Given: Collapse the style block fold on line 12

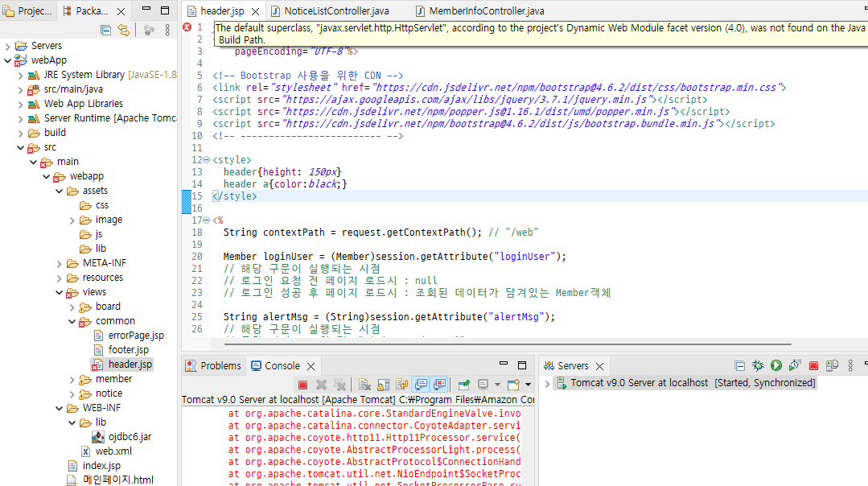Looking at the screenshot, I should point(207,160).
